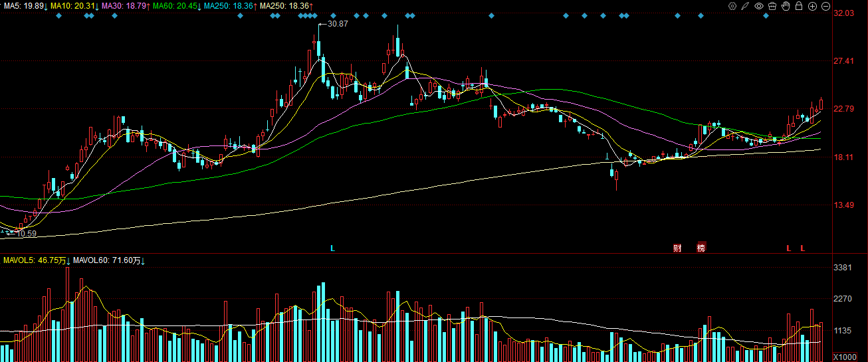868x362 pixels.
Task: Click the 18.11 price axis label
Action: click(x=843, y=157)
